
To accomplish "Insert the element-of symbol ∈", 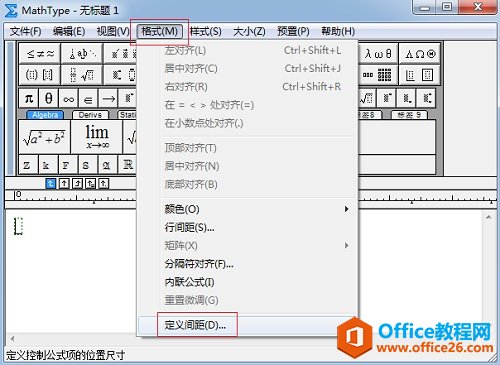I will point(88,98).
